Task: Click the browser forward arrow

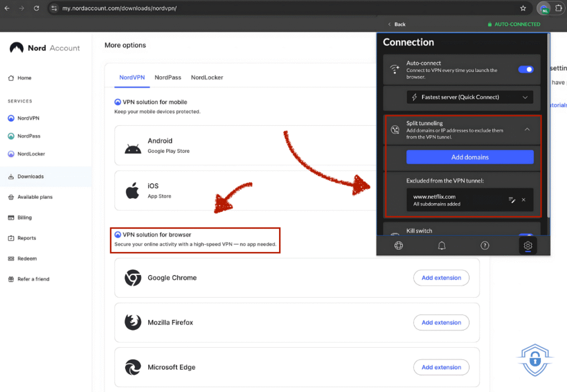Action: [x=22, y=8]
